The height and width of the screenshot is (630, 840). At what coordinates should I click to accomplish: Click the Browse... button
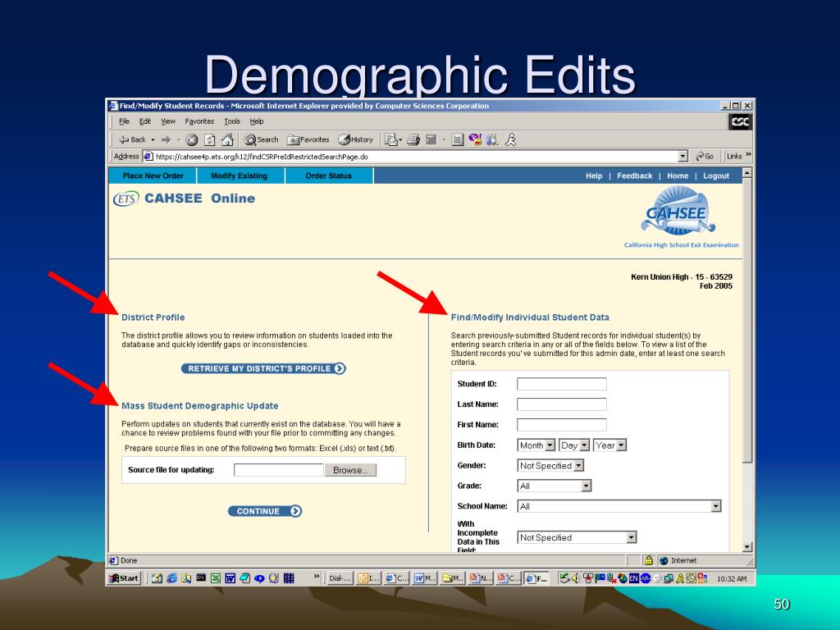(350, 470)
